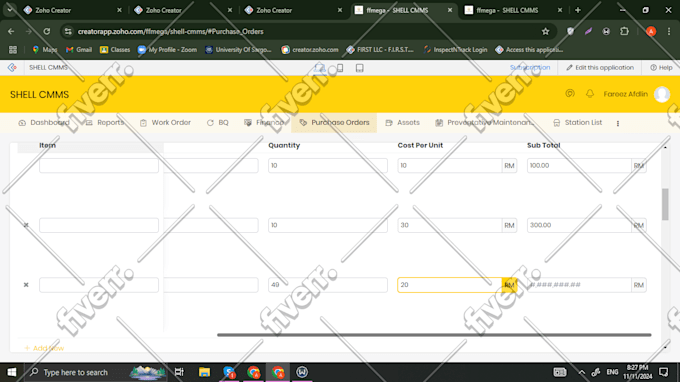Click the taskbar search box
Viewport: 680px width, 382px height.
96,372
